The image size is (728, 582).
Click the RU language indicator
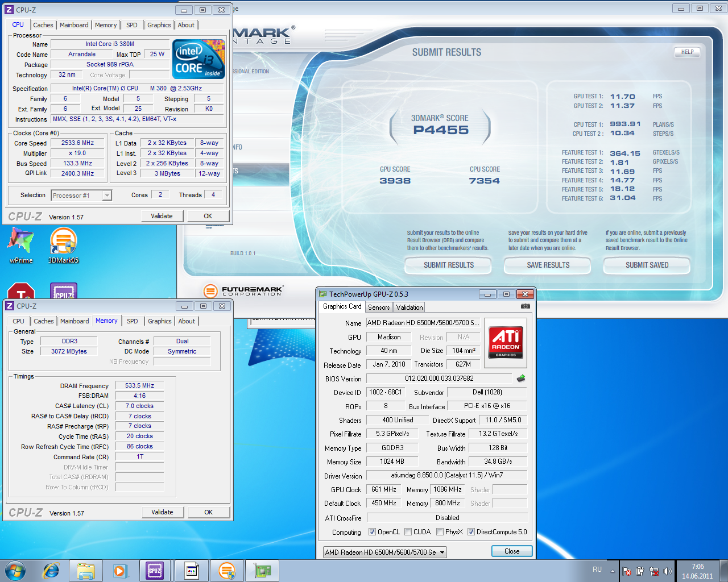[597, 569]
